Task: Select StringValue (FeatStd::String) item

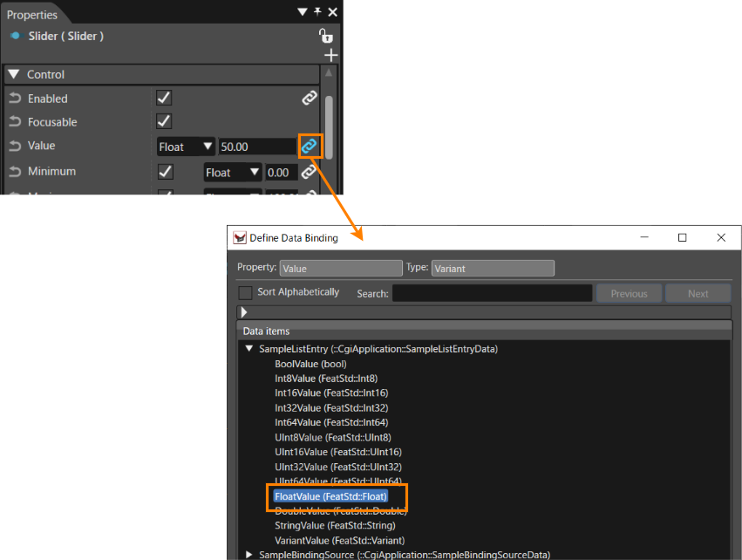Action: [x=335, y=525]
